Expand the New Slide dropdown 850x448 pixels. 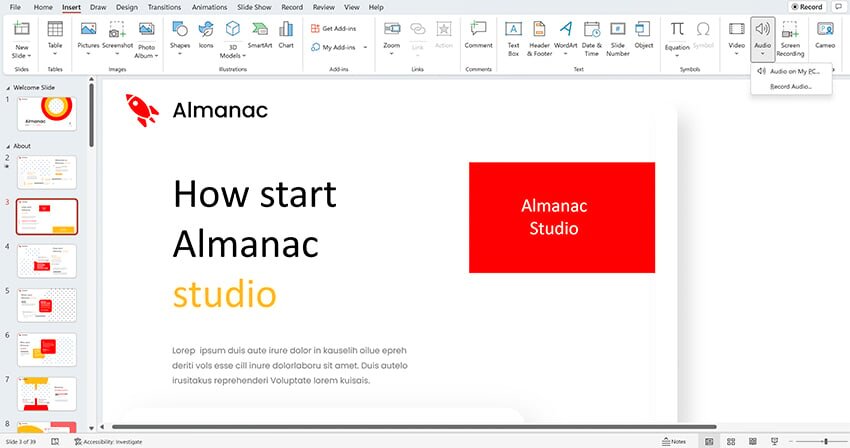click(22, 56)
